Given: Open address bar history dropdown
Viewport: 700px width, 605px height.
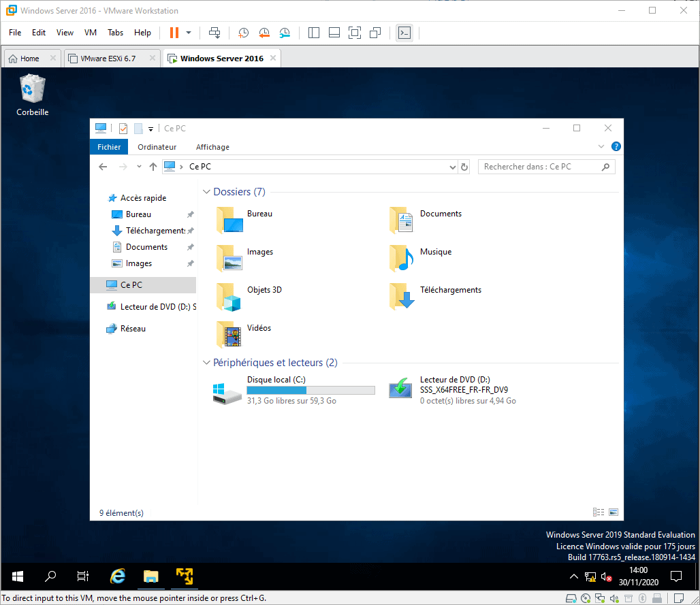Looking at the screenshot, I should coord(452,167).
